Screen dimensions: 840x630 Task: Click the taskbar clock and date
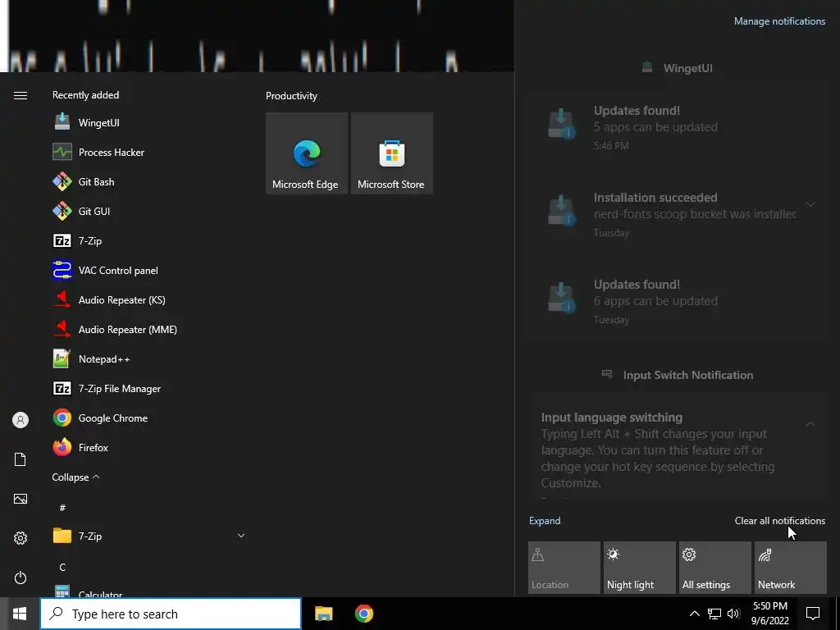769,614
